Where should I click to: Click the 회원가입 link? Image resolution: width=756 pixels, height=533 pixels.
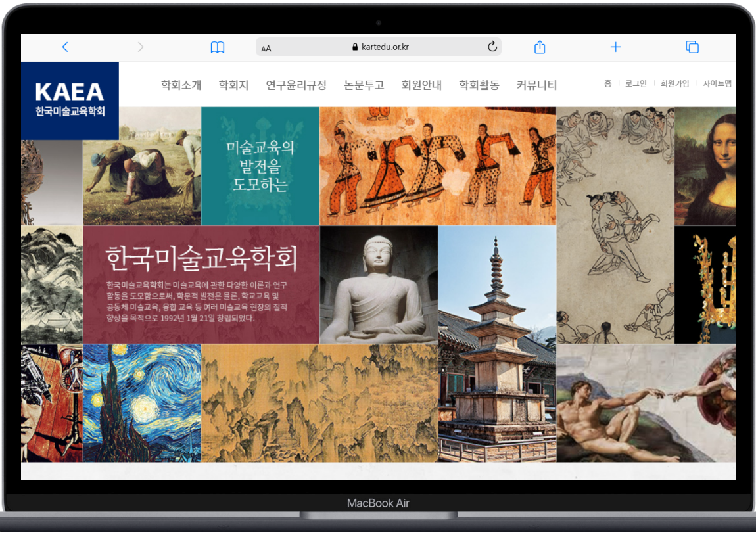pos(674,84)
